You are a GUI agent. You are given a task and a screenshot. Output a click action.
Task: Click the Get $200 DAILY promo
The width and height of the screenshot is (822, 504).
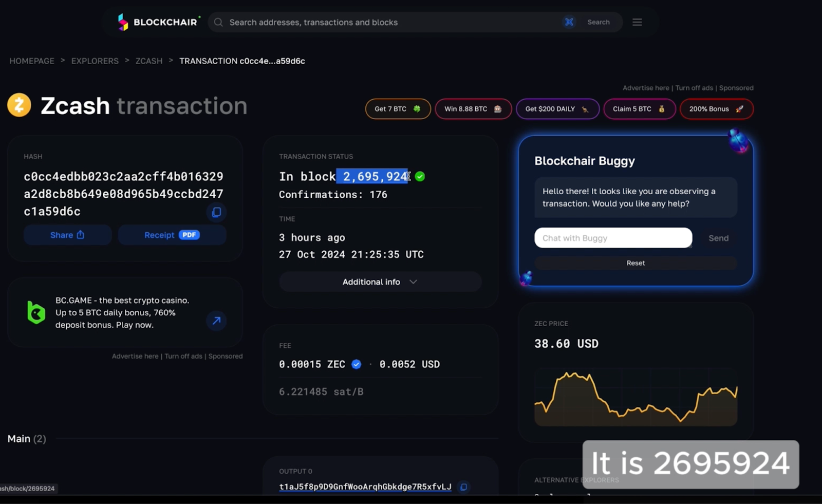click(557, 109)
